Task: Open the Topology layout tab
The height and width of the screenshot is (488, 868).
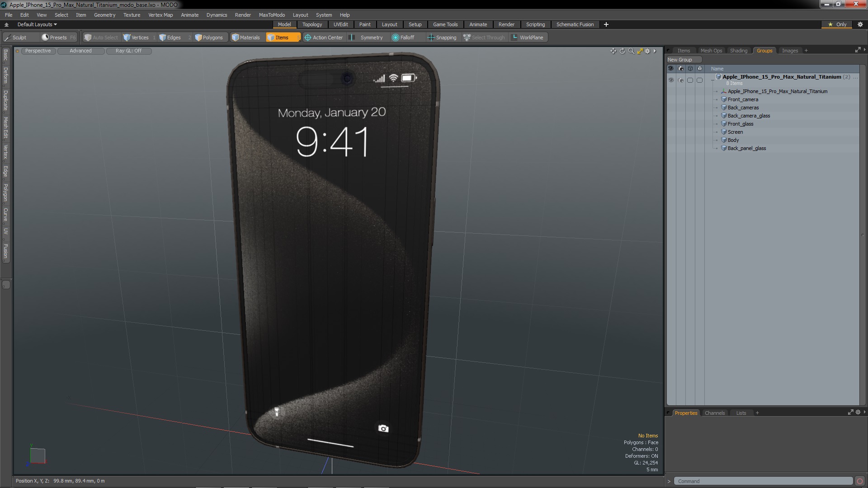Action: [x=312, y=24]
